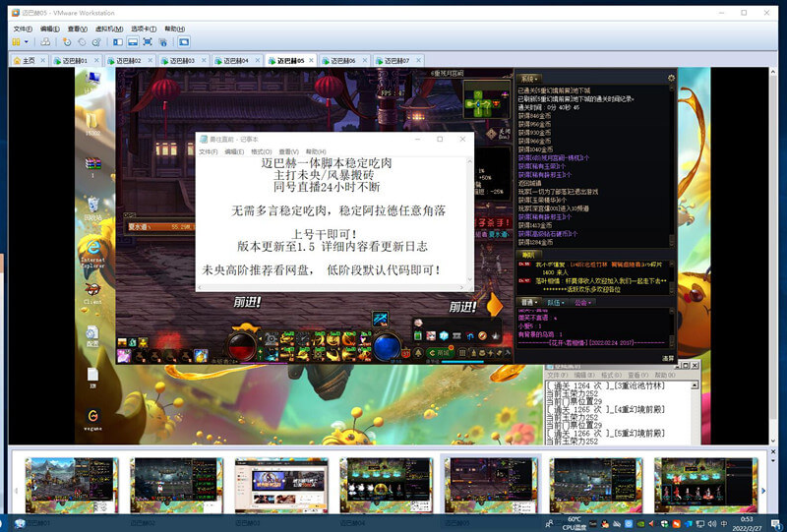
Task: Take a snapshot with the snapshot toolbar icon
Action: tap(67, 42)
